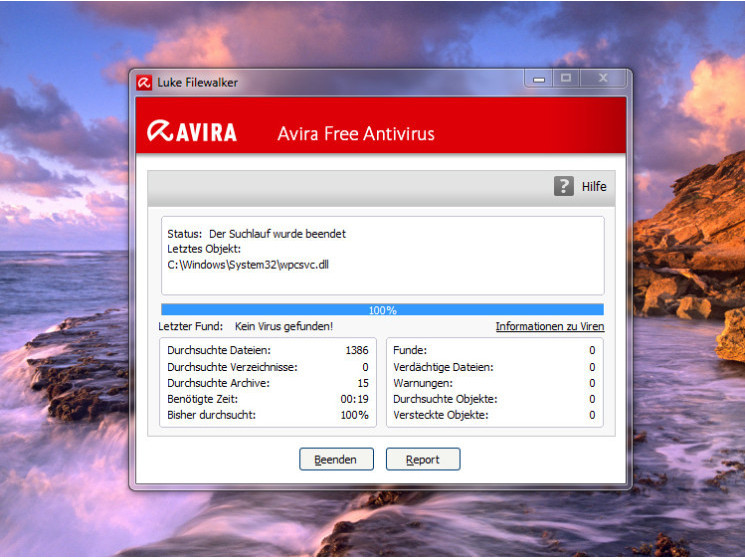This screenshot has width=745, height=559.
Task: Minimize the Luke Filewalker window
Action: click(539, 79)
